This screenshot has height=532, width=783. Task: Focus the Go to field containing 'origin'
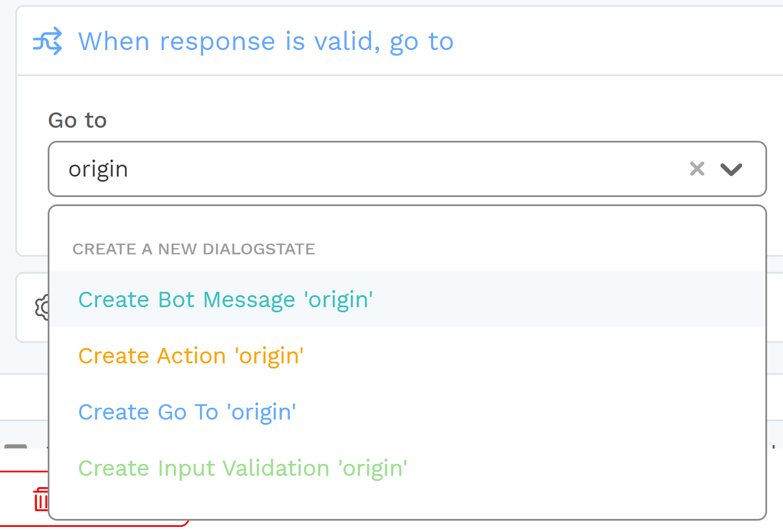[x=407, y=169]
